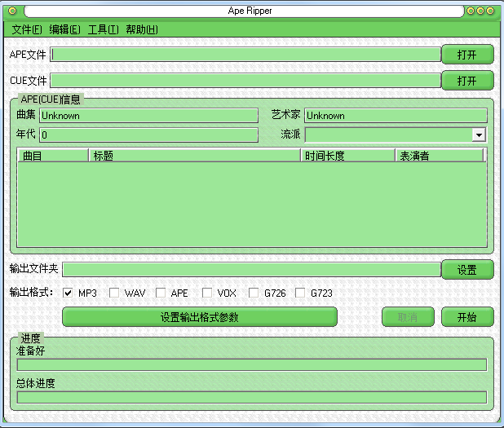This screenshot has height=428, width=504.
Task: Click the CUE文件 path input field
Action: click(245, 81)
